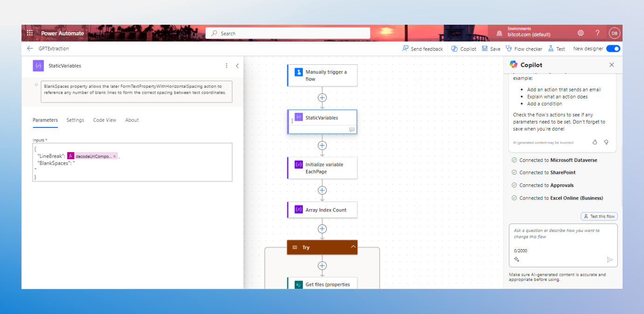644x314 pixels.
Task: Click the Save button in toolbar
Action: pyautogui.click(x=491, y=49)
